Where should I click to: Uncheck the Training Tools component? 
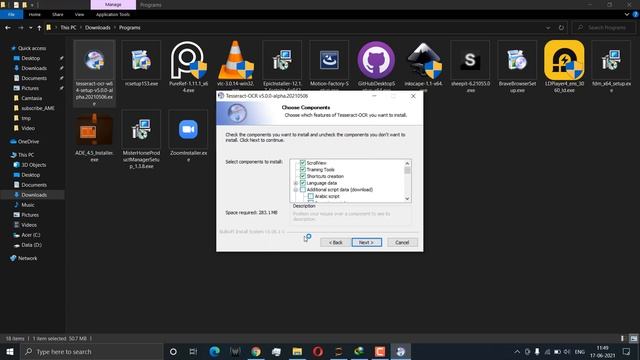[303, 169]
